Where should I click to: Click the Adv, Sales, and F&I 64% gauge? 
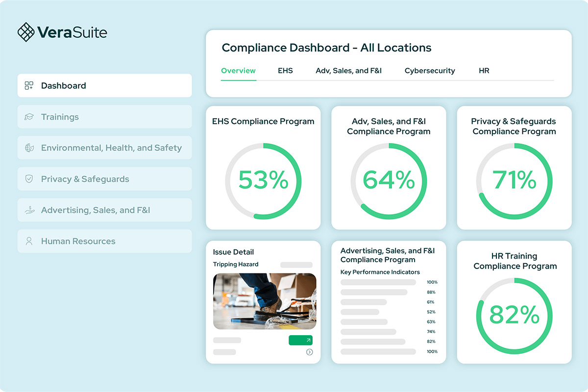coord(389,181)
